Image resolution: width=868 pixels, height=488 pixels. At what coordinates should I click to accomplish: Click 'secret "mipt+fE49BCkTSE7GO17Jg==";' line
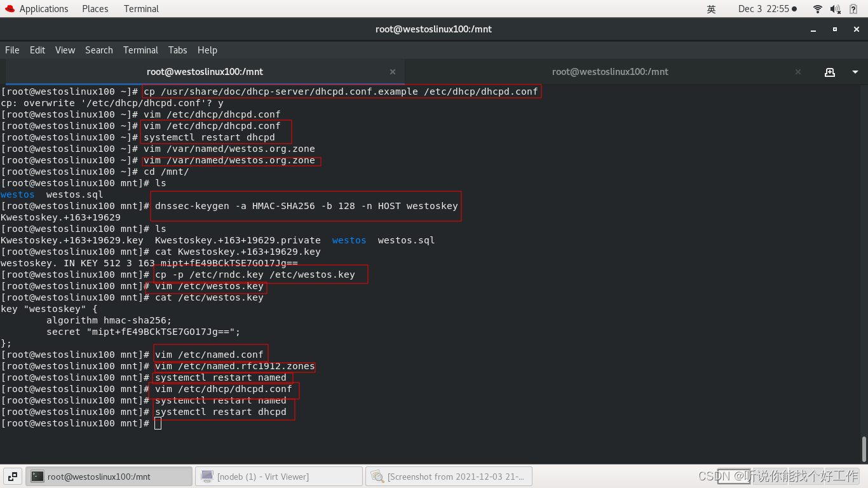[144, 332]
